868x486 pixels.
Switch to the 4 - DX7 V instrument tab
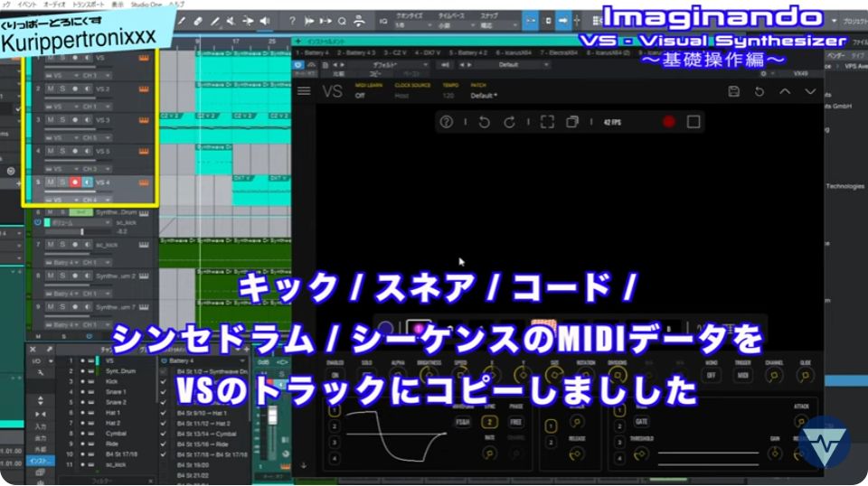tap(427, 53)
